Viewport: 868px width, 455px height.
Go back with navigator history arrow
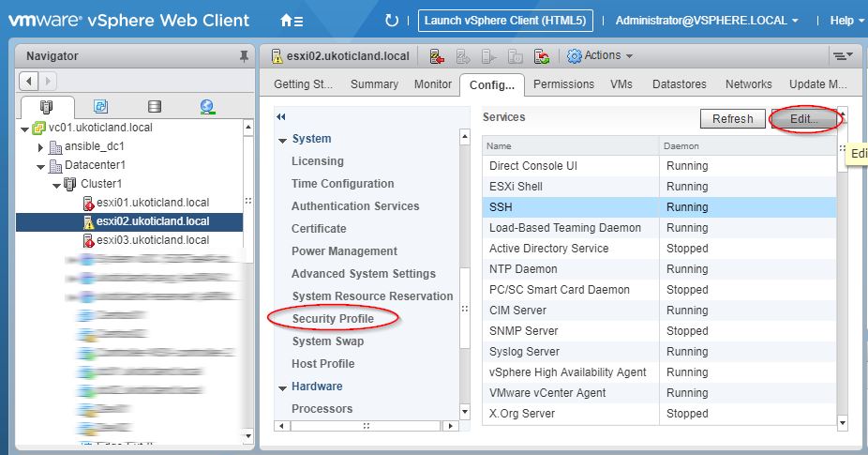29,81
